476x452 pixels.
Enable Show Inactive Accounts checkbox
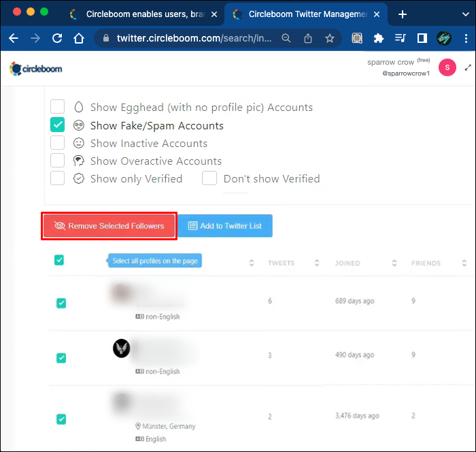(57, 142)
